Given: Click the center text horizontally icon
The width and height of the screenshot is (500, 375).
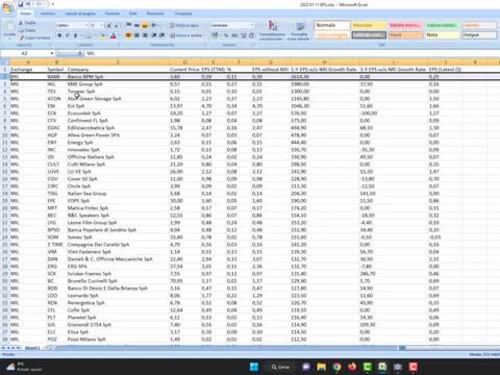Looking at the screenshot, I should tap(137, 35).
